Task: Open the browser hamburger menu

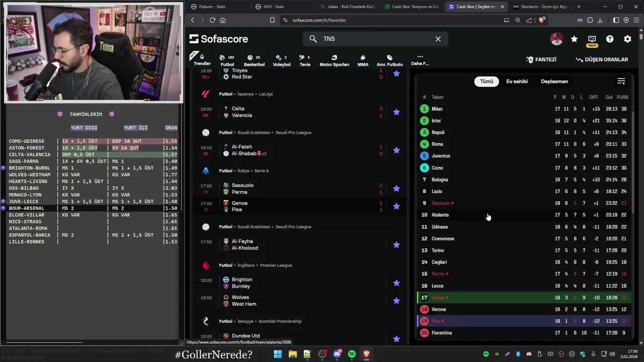Action: point(636,20)
